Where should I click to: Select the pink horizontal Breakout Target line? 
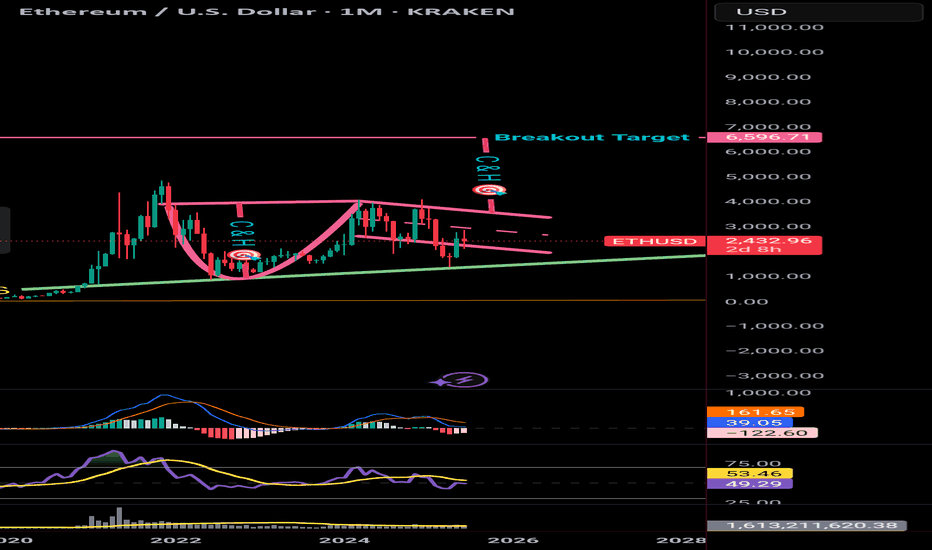coord(238,137)
